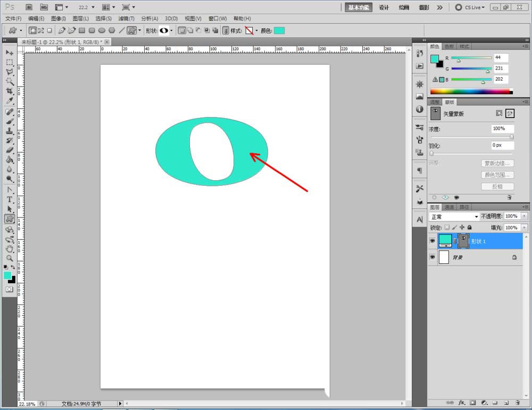
Task: Select the Clone Stamp tool
Action: click(10, 131)
